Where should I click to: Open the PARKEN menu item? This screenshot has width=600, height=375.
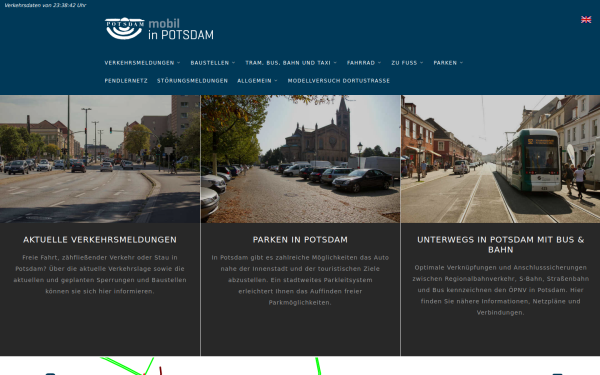click(445, 63)
